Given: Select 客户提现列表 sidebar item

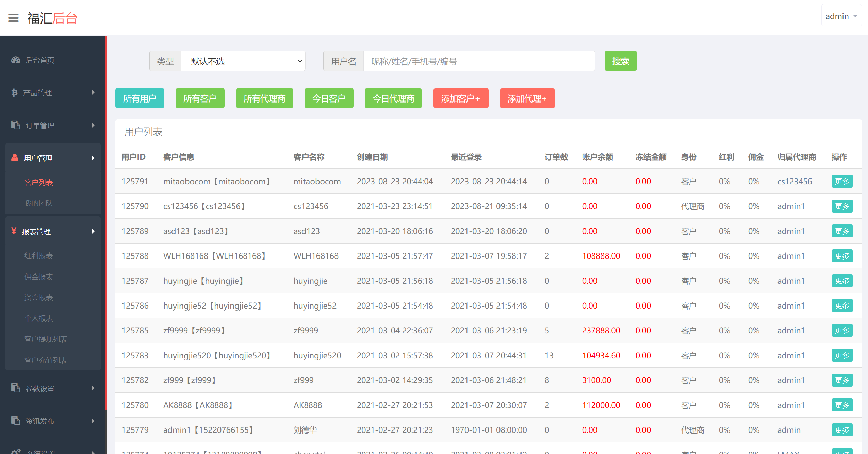Looking at the screenshot, I should click(46, 339).
